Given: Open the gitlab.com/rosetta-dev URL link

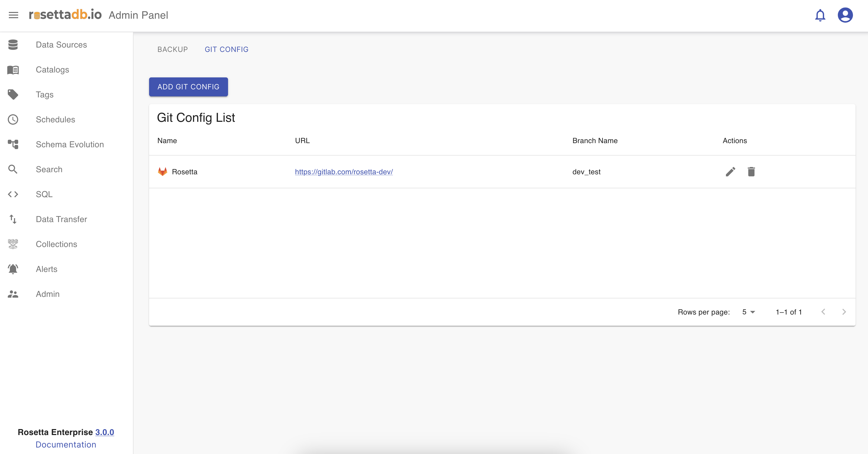Looking at the screenshot, I should [344, 172].
